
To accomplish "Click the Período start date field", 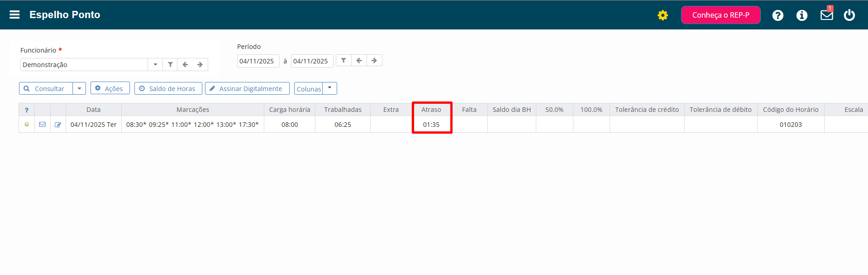I will (258, 61).
